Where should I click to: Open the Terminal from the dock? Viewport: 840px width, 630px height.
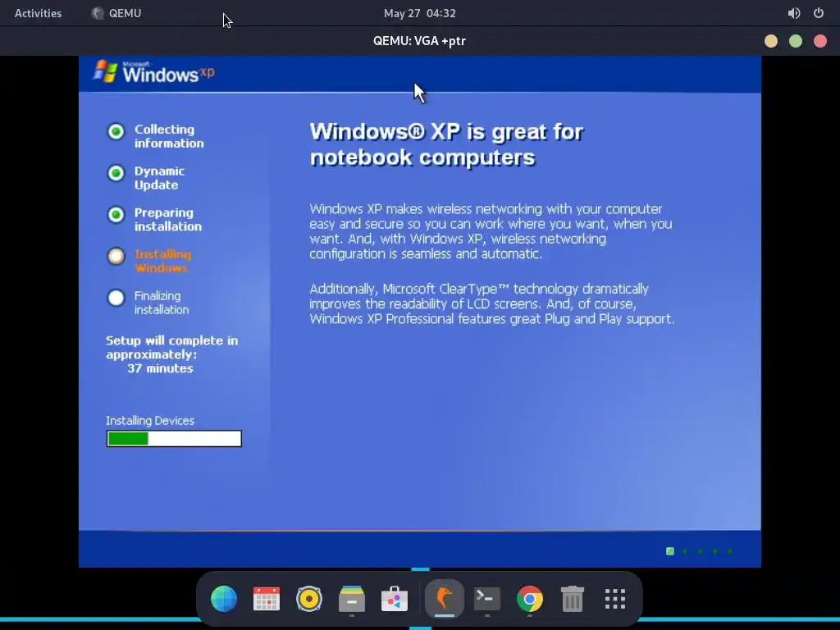487,598
